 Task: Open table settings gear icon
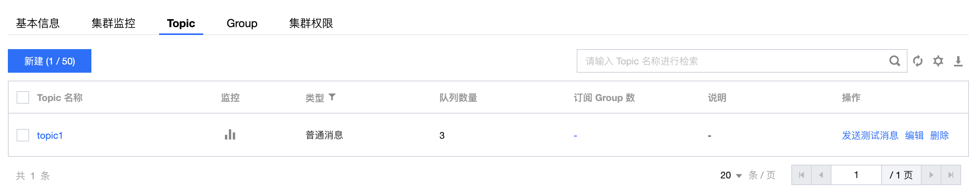(938, 61)
